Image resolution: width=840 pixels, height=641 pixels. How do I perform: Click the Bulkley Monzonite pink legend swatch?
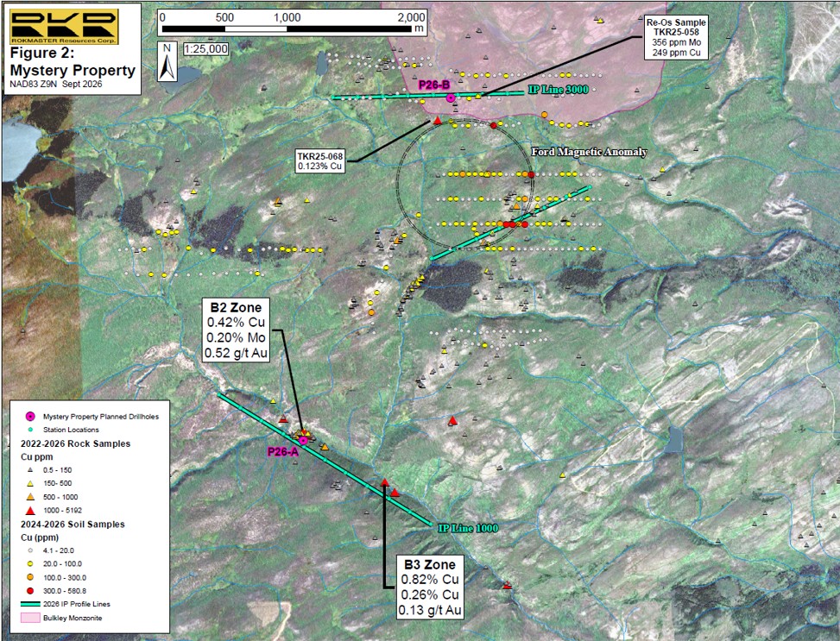30,618
